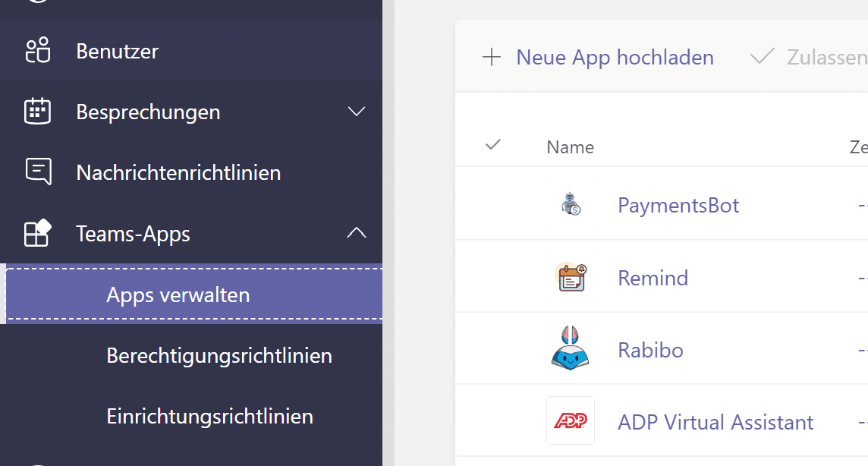Click the Teams-Apps icon in sidebar

click(x=38, y=233)
